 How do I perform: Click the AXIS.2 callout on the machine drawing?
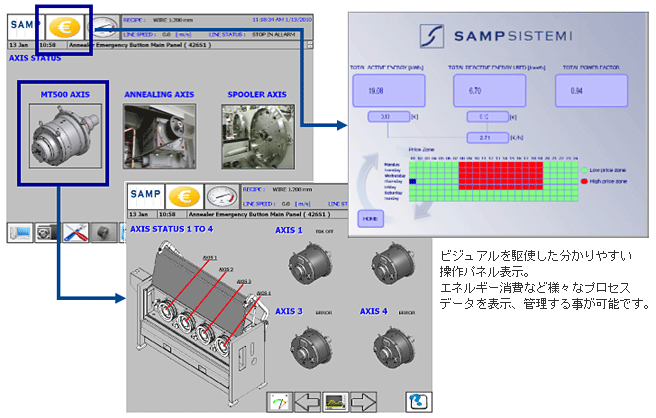tap(226, 269)
